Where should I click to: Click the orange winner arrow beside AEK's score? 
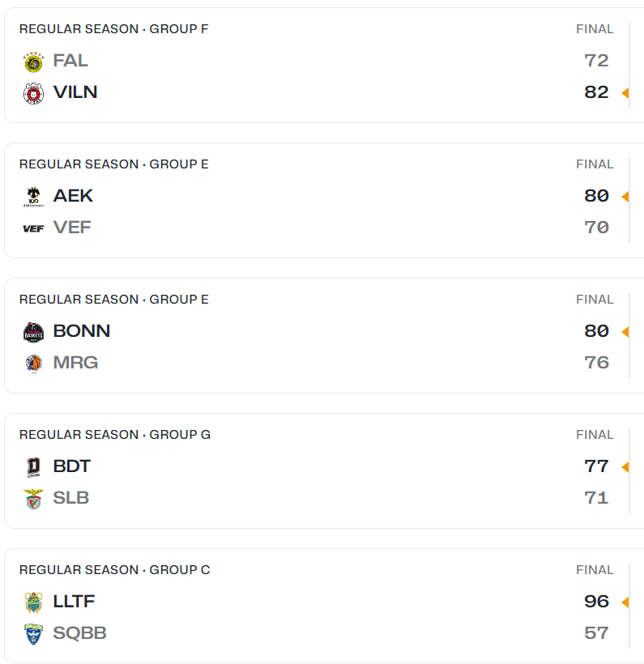[x=625, y=197]
